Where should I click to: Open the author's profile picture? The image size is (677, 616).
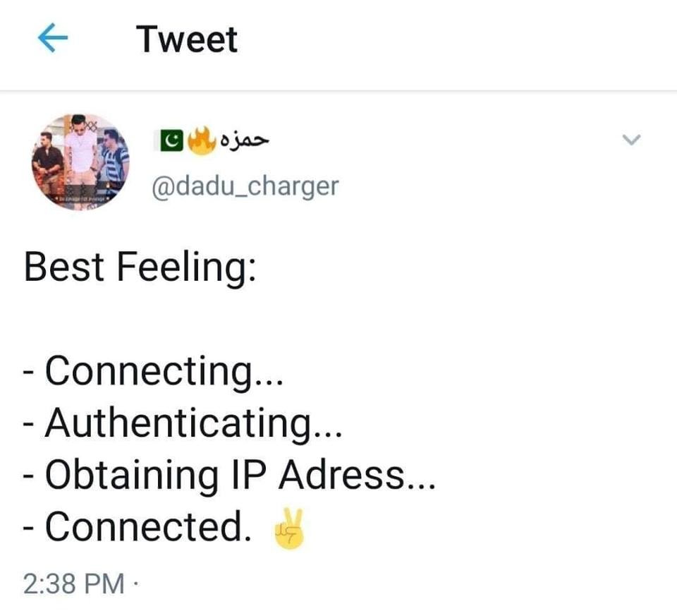pyautogui.click(x=80, y=160)
